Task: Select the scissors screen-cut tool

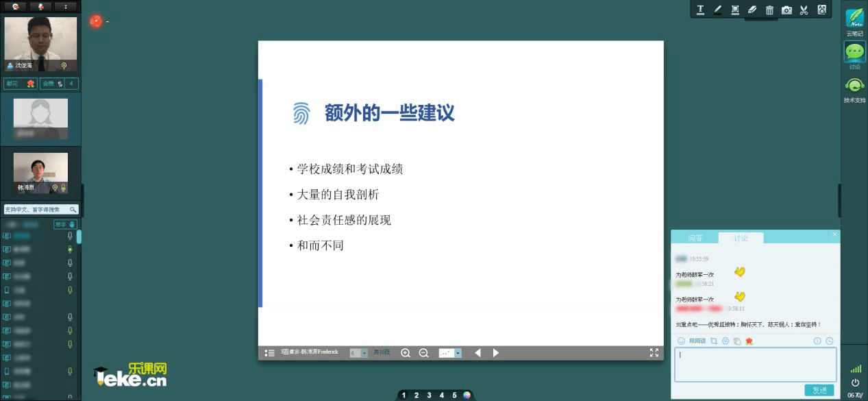Action: coord(804,10)
